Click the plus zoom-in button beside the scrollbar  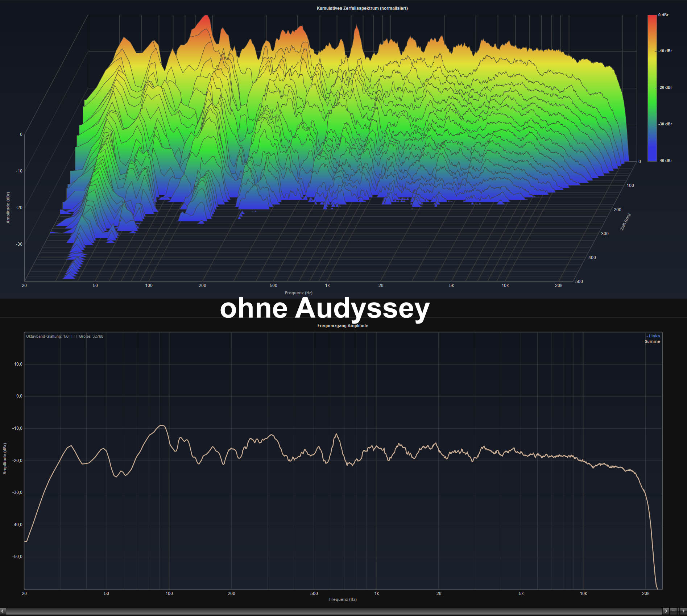click(x=683, y=611)
